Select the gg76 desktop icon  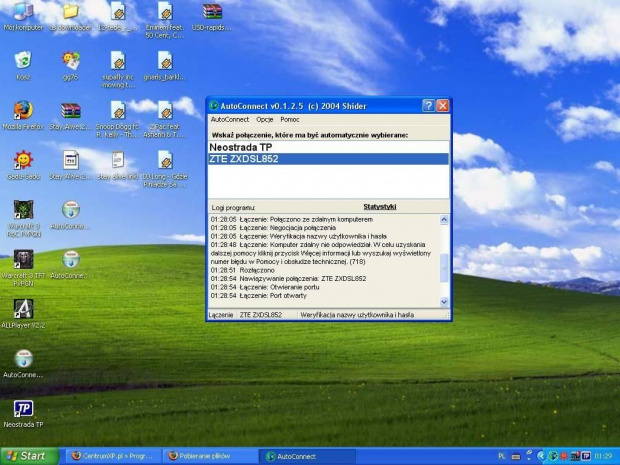coord(71,62)
